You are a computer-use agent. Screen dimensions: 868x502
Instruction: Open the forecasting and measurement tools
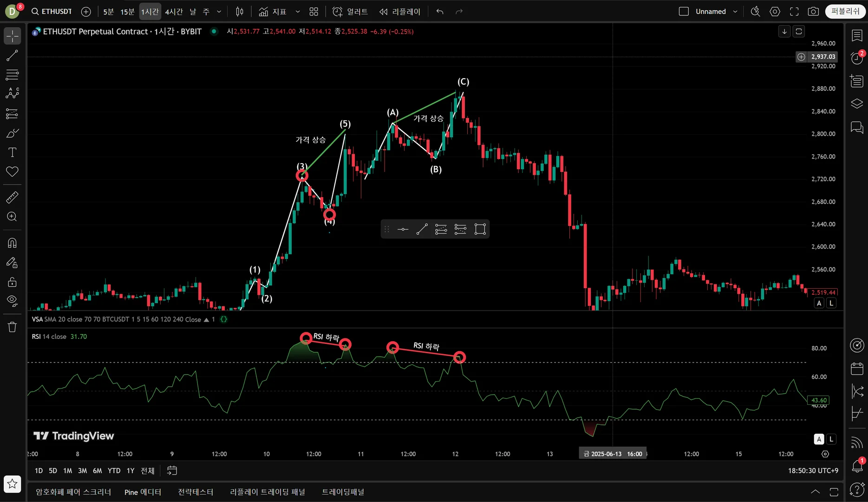[x=13, y=113]
